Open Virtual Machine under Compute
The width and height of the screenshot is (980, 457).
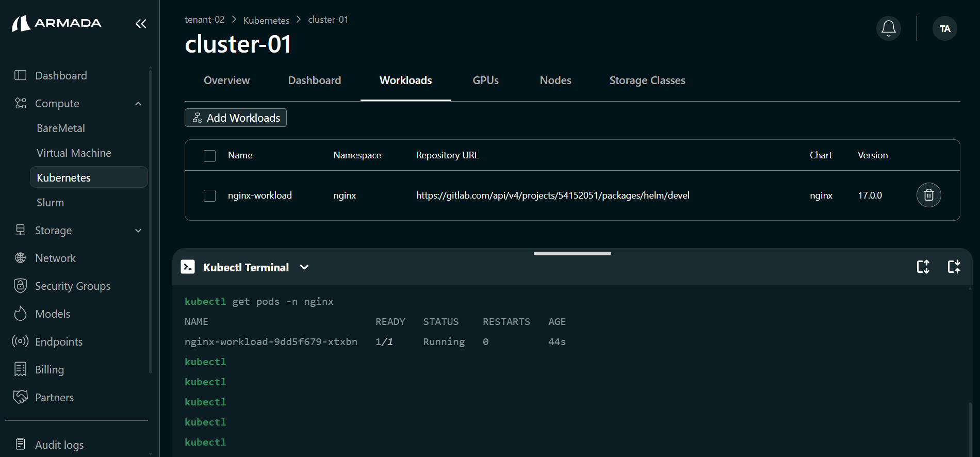pos(74,153)
